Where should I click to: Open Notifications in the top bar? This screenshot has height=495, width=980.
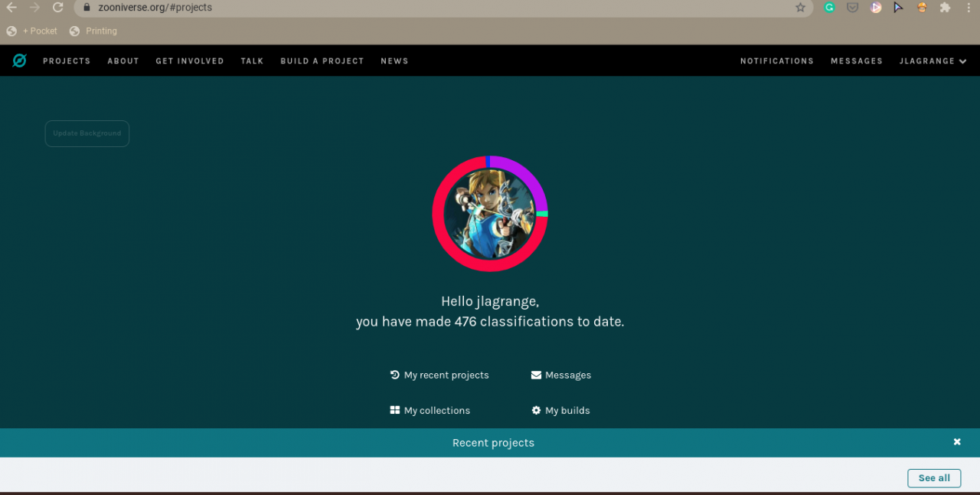pos(777,61)
